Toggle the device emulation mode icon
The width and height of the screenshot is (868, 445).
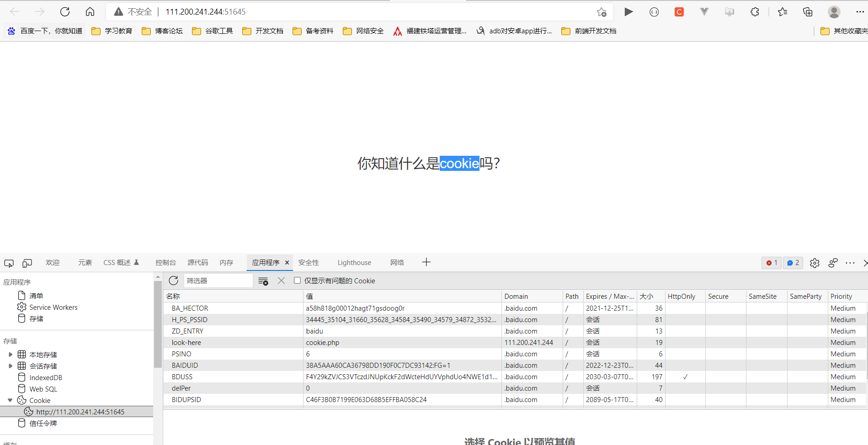27,263
